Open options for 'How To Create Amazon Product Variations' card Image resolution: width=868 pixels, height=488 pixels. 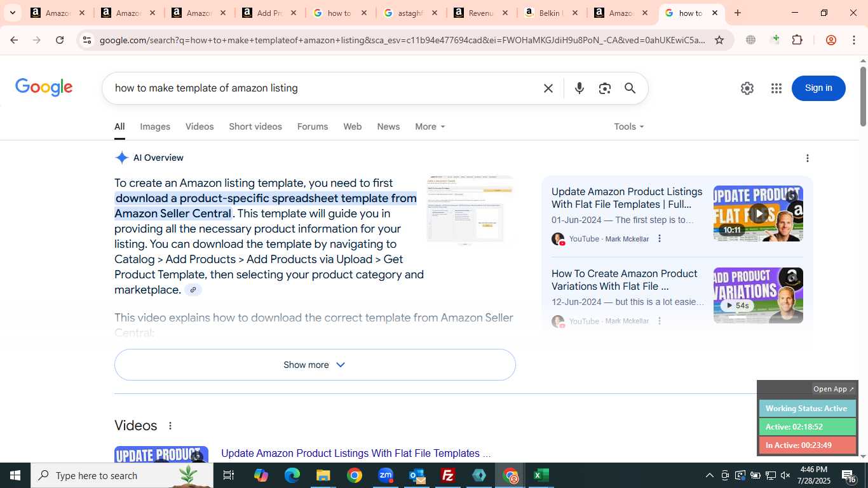tap(660, 321)
